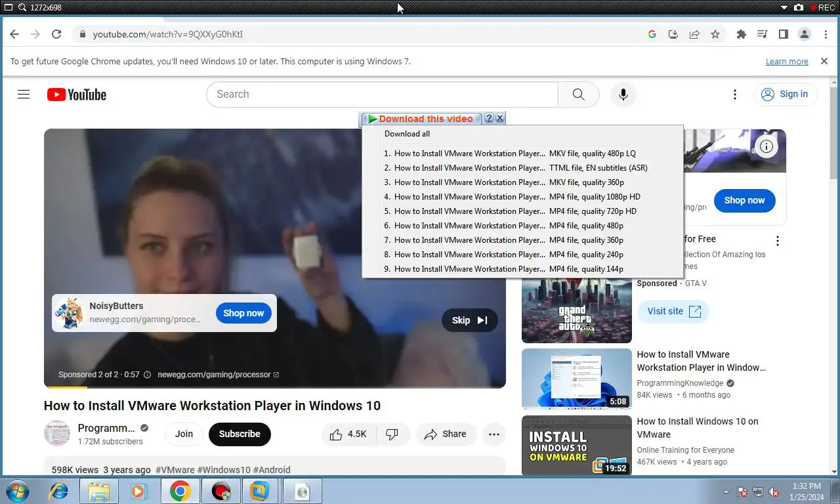Dislike the video
Screen dimensions: 840x504
point(392,434)
